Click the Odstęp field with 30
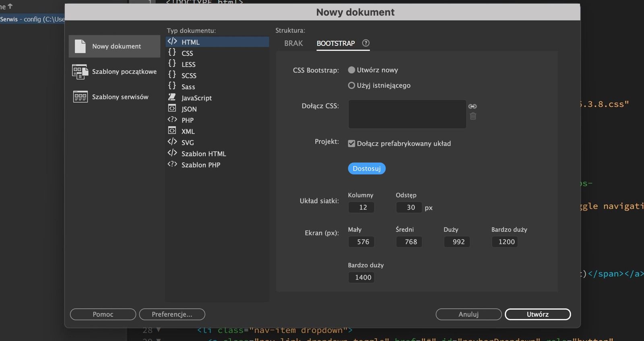 [x=409, y=207]
